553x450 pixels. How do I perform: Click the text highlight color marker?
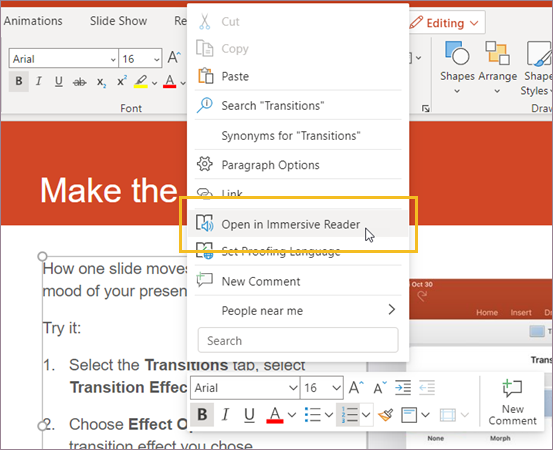[x=141, y=81]
